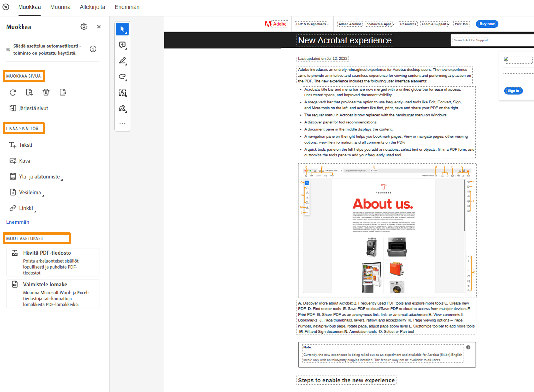Image resolution: width=534 pixels, height=392 pixels.
Task: Show info about automatic layout adjustment
Action: pos(93,49)
